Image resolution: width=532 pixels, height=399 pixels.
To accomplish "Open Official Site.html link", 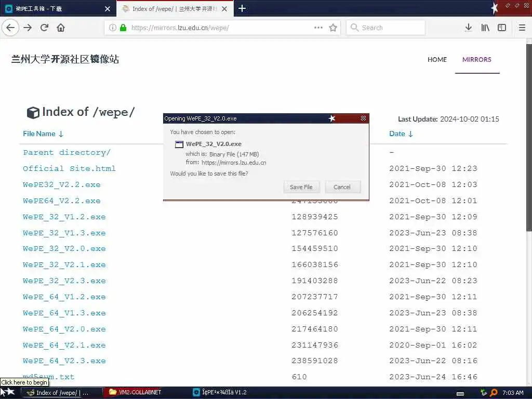I will (x=69, y=168).
